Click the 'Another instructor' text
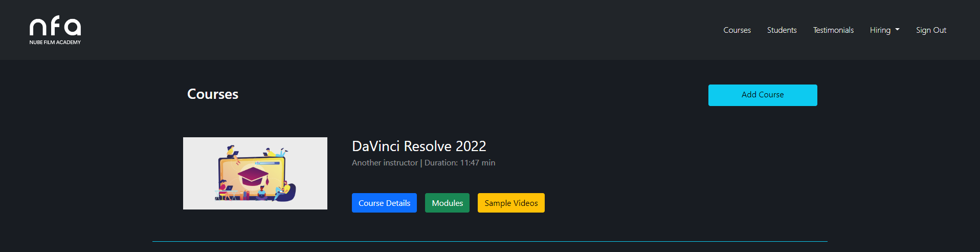The width and height of the screenshot is (980, 252). pos(385,163)
